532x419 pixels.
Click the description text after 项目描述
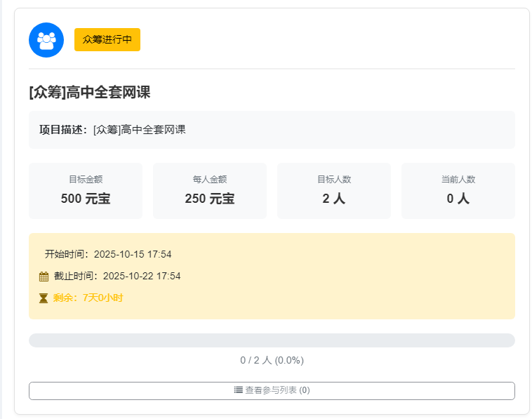(139, 130)
